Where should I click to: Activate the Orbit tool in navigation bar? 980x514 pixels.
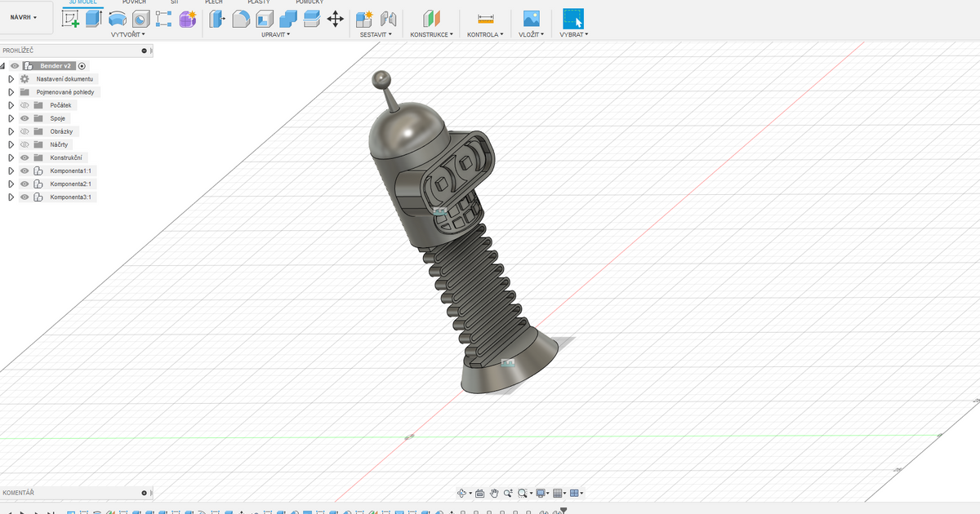(462, 493)
